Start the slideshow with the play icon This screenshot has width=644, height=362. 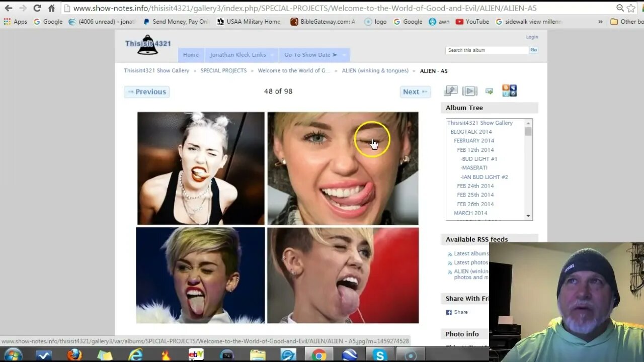pyautogui.click(x=469, y=91)
